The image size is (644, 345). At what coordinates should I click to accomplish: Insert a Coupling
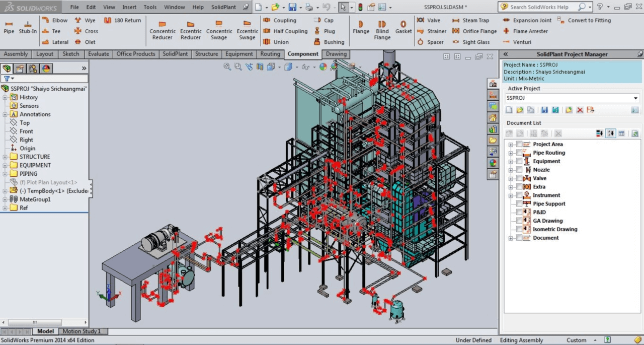(280, 20)
